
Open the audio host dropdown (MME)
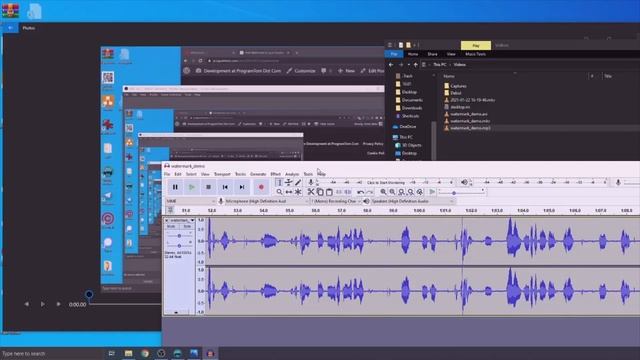click(x=190, y=201)
